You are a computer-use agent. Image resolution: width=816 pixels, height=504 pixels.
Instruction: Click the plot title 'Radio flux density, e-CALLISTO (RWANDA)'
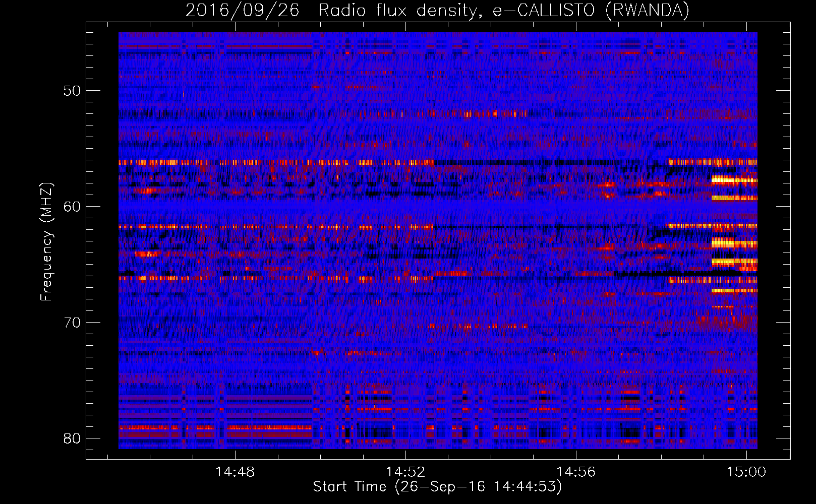[x=504, y=11]
